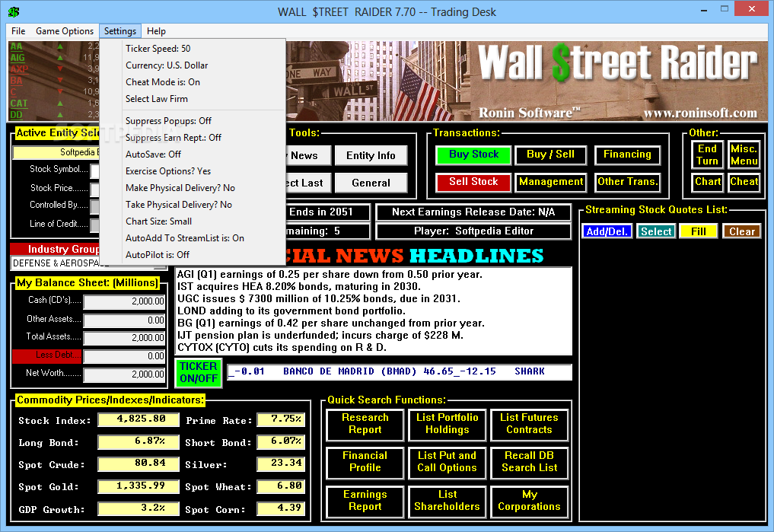Toggle AutoPilot setting
This screenshot has height=532, width=774.
coord(193,255)
